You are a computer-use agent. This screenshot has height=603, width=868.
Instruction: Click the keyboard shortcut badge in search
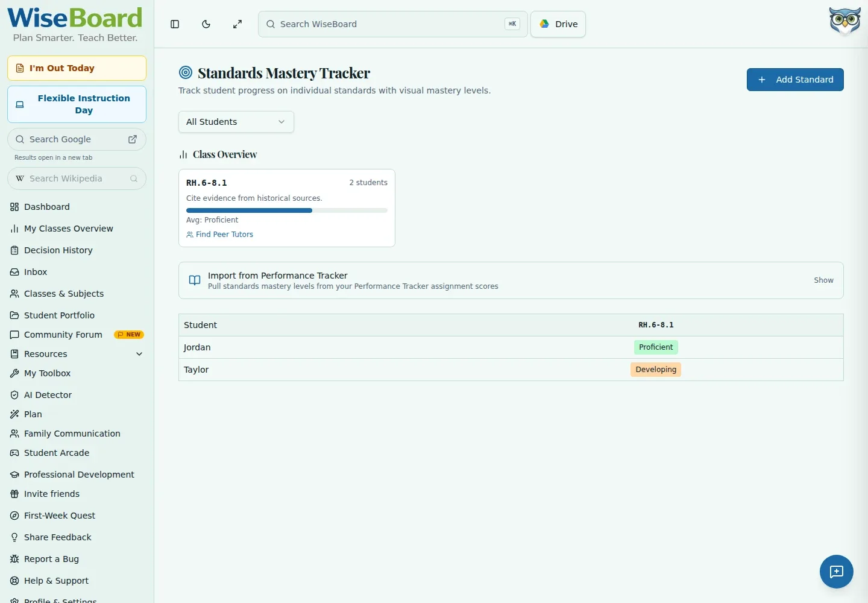pos(512,24)
